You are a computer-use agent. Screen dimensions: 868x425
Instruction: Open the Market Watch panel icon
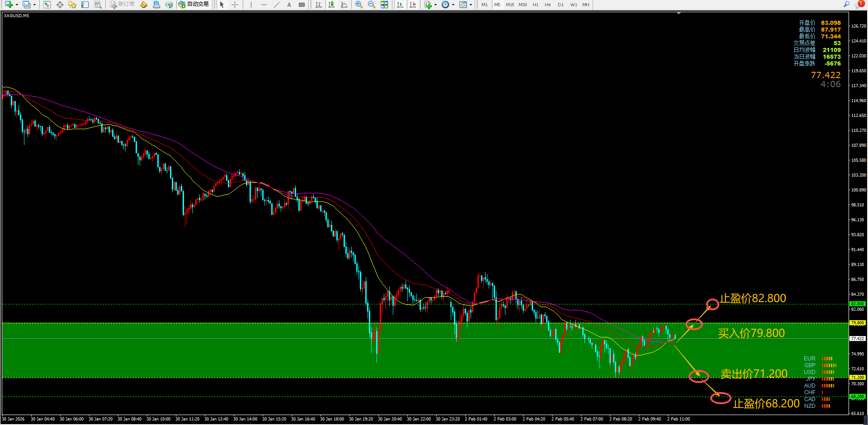tap(47, 5)
